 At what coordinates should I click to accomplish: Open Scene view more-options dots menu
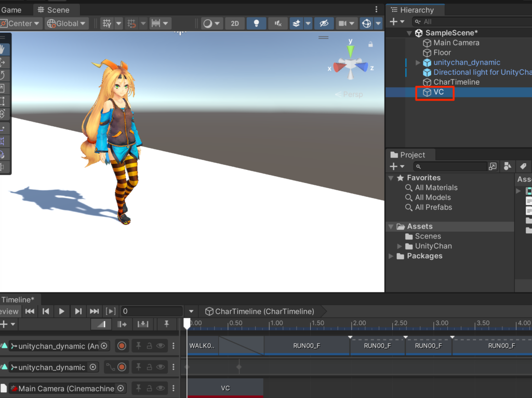click(x=376, y=9)
